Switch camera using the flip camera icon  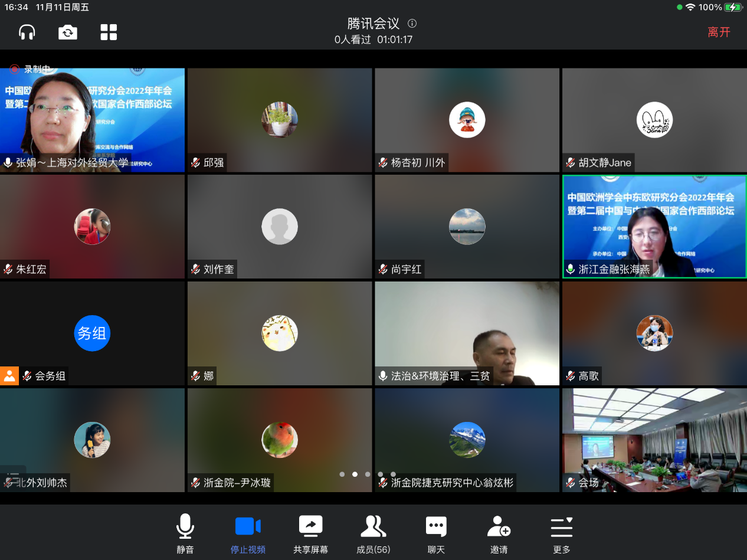coord(68,32)
